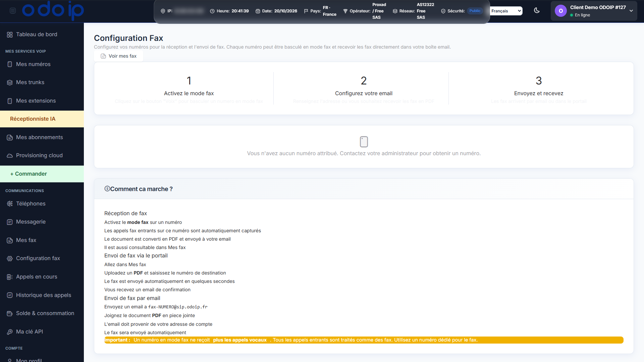Click the Solde & consommation wallet icon
Screen dimensions: 644x362
pyautogui.click(x=10, y=313)
